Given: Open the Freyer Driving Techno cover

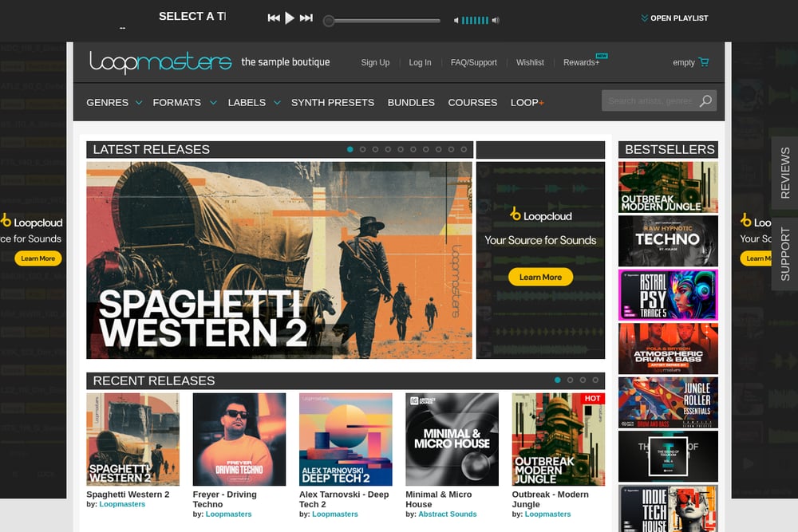Looking at the screenshot, I should [239, 439].
